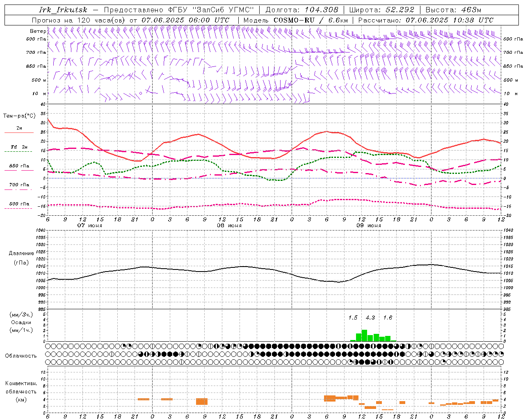Image resolution: width=525 pixels, height=420 pixels.
Task: Click the "07 июня" date label
Action: [x=90, y=226]
